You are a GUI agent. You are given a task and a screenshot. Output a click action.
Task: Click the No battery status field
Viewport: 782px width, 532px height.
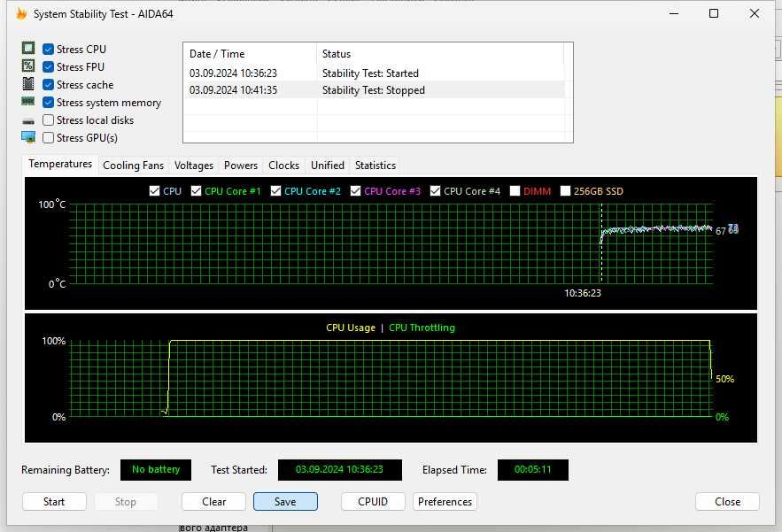[x=156, y=470]
